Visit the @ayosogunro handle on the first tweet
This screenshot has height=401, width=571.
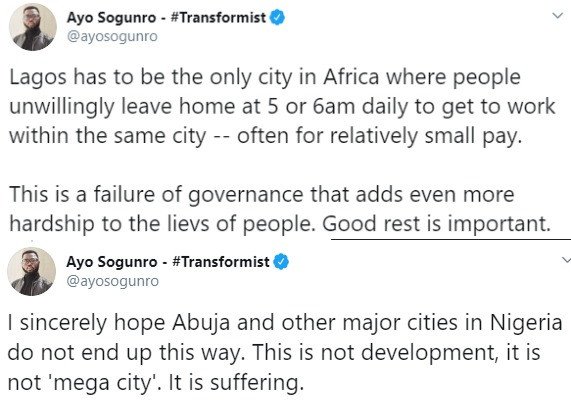[x=112, y=36]
